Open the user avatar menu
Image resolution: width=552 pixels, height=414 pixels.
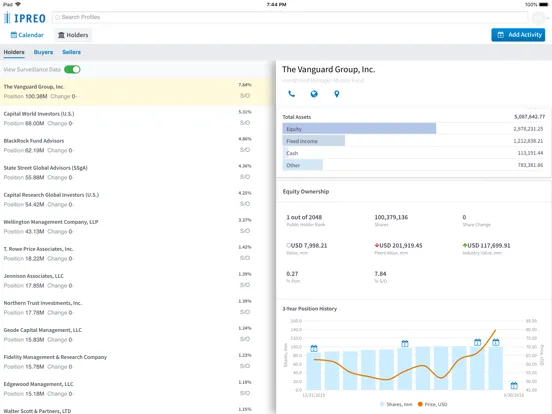click(x=539, y=18)
